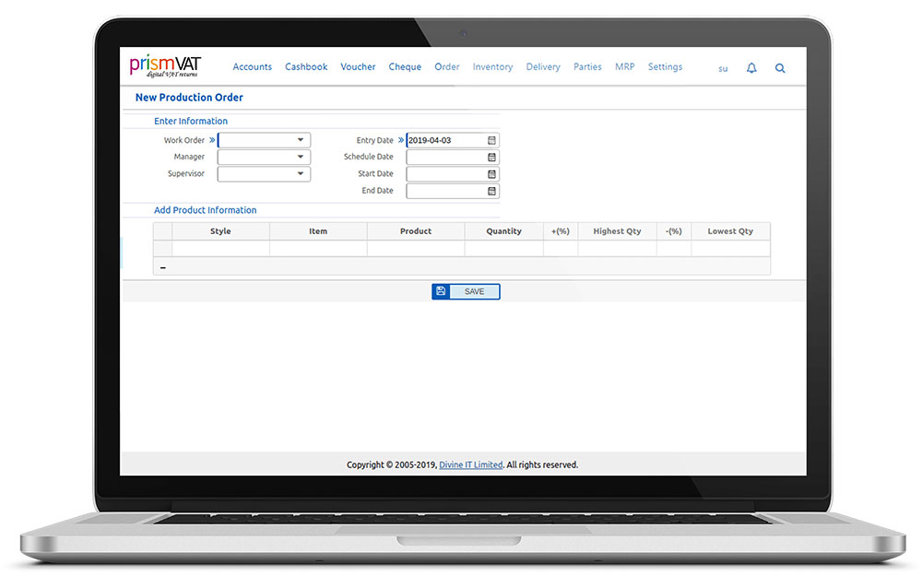Screen dimensions: 922x588
Task: Open the MRP menu
Action: click(624, 67)
